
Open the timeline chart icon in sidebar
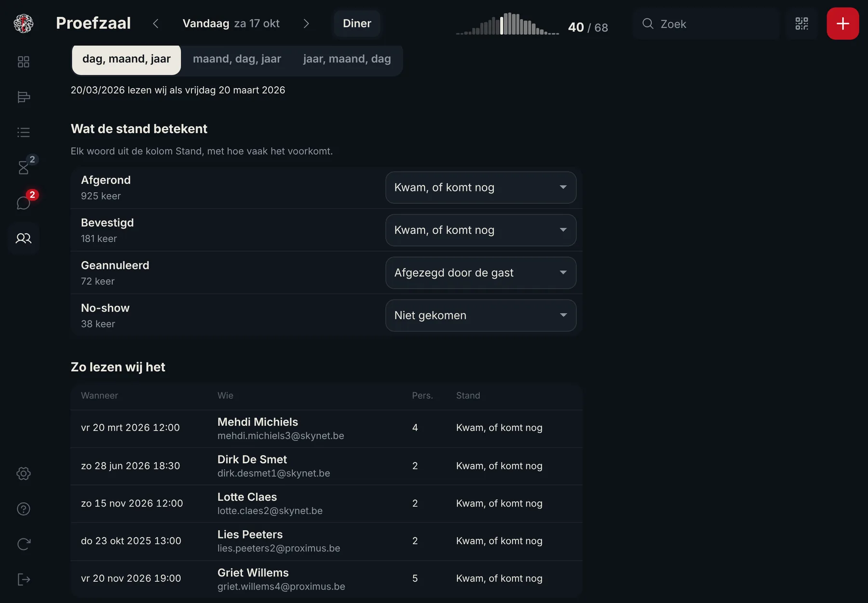coord(23,97)
